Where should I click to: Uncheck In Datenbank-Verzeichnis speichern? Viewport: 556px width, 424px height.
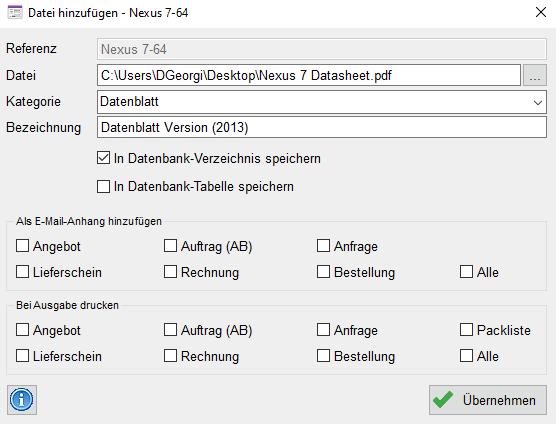103,158
